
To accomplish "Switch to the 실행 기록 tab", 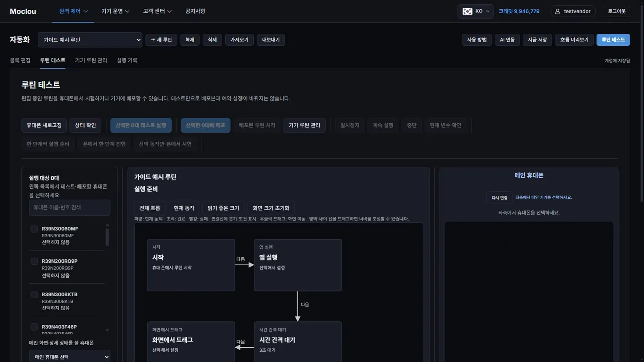I will tap(127, 60).
